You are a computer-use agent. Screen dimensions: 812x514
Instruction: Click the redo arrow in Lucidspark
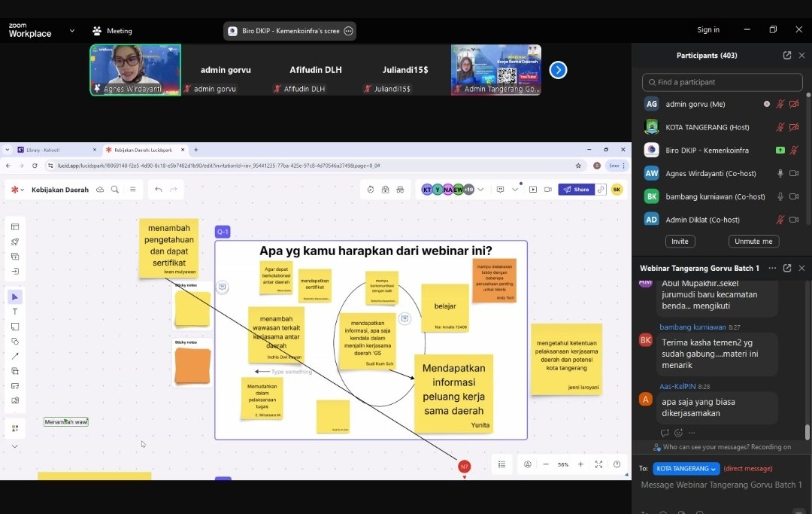[174, 190]
